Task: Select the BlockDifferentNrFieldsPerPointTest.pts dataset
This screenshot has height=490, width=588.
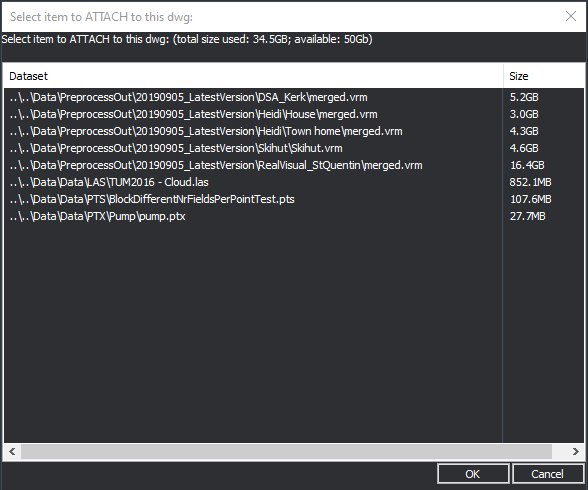Action: click(x=152, y=199)
